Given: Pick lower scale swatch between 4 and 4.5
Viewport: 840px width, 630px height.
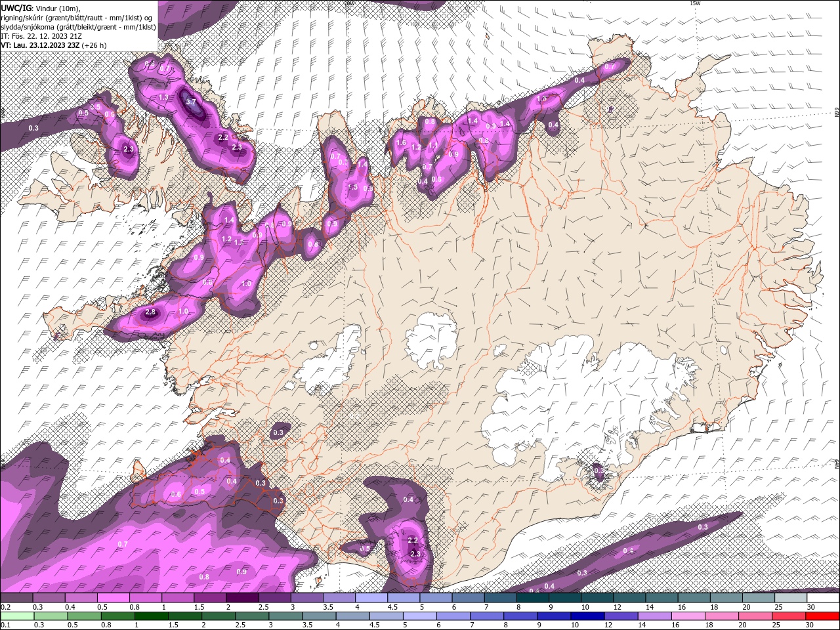Looking at the screenshot, I should coord(352,616).
